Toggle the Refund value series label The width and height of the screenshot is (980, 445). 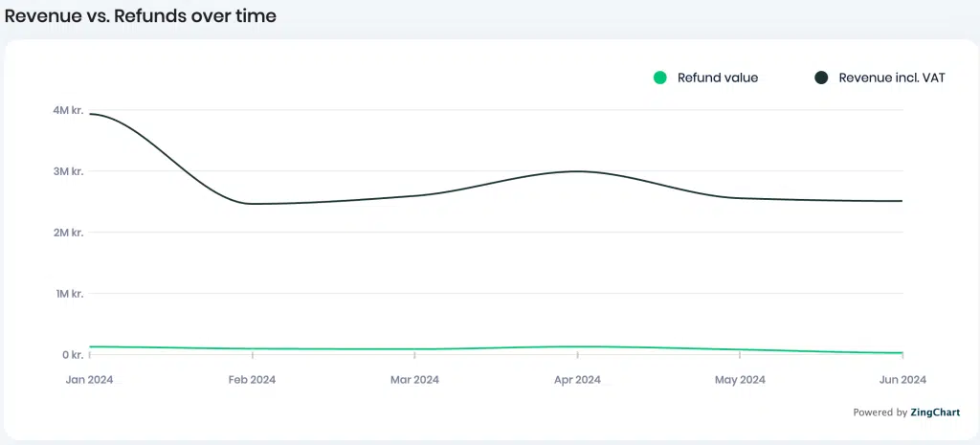click(x=718, y=78)
